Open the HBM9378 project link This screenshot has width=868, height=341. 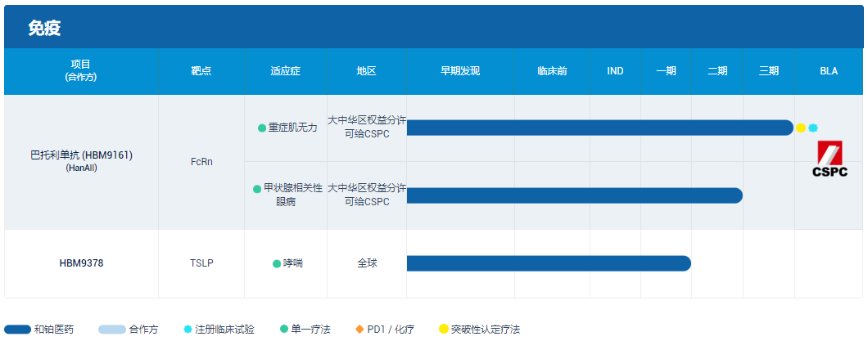(x=81, y=263)
